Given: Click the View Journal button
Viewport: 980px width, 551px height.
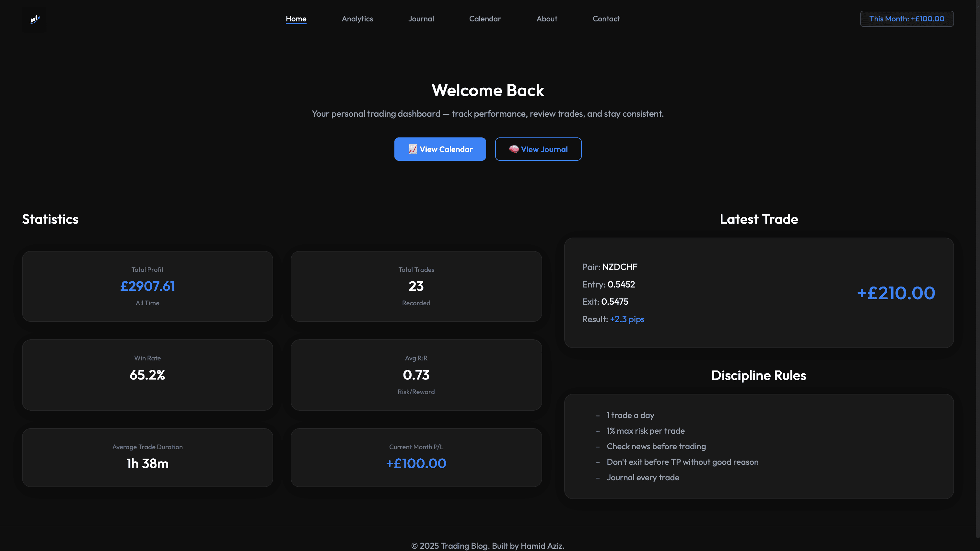Looking at the screenshot, I should pos(538,149).
